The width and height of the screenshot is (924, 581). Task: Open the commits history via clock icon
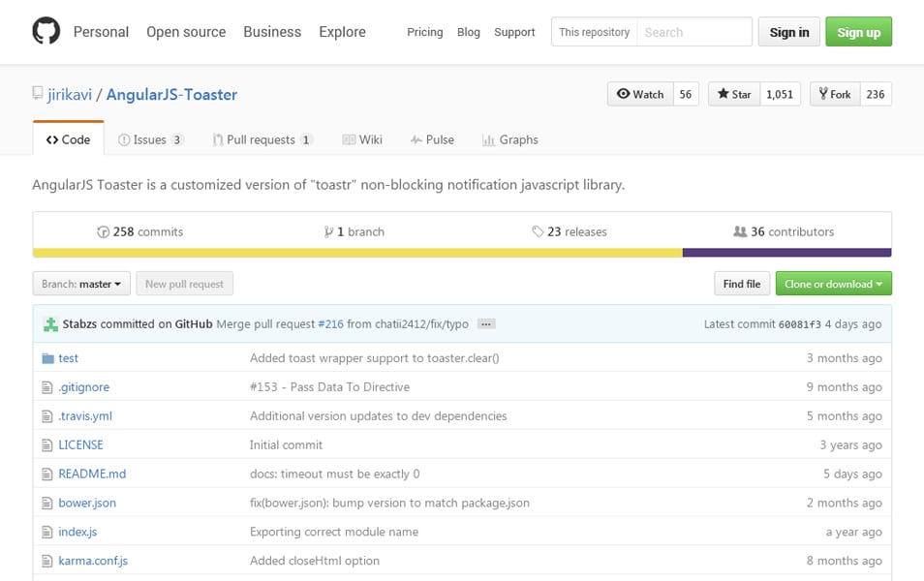tap(104, 231)
